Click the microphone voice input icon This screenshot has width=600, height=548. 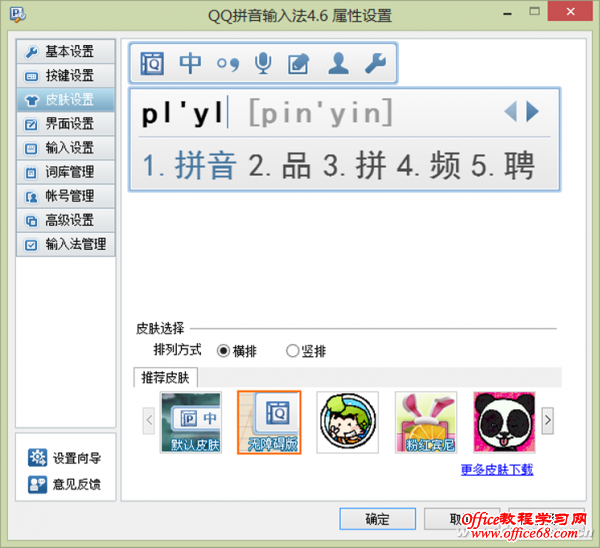[x=263, y=63]
